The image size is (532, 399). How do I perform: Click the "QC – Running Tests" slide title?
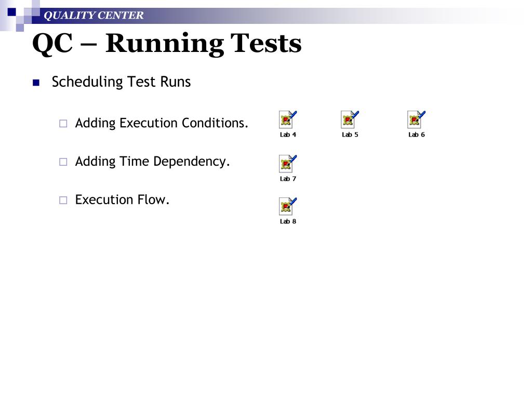[x=167, y=44]
